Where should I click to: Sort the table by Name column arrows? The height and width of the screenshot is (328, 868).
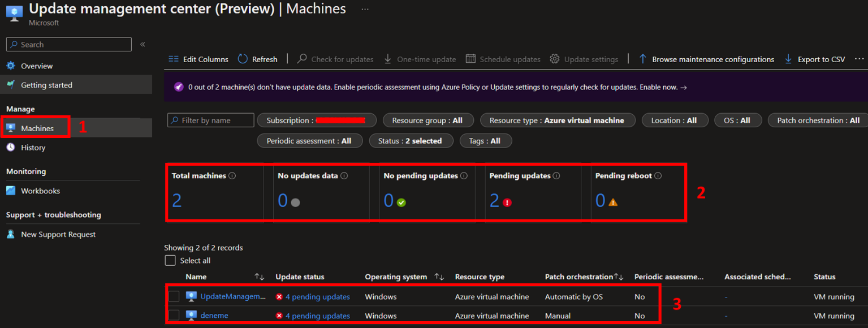[259, 277]
